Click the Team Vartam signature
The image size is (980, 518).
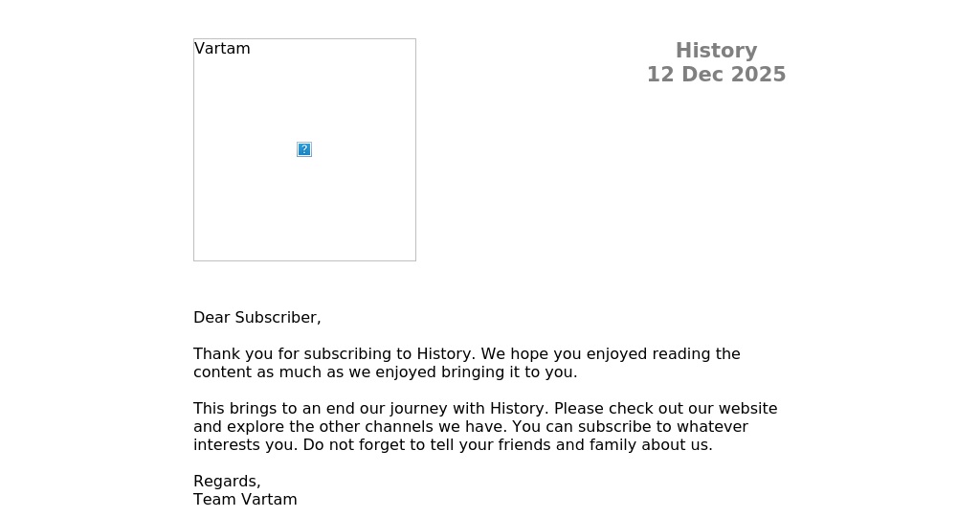(245, 500)
